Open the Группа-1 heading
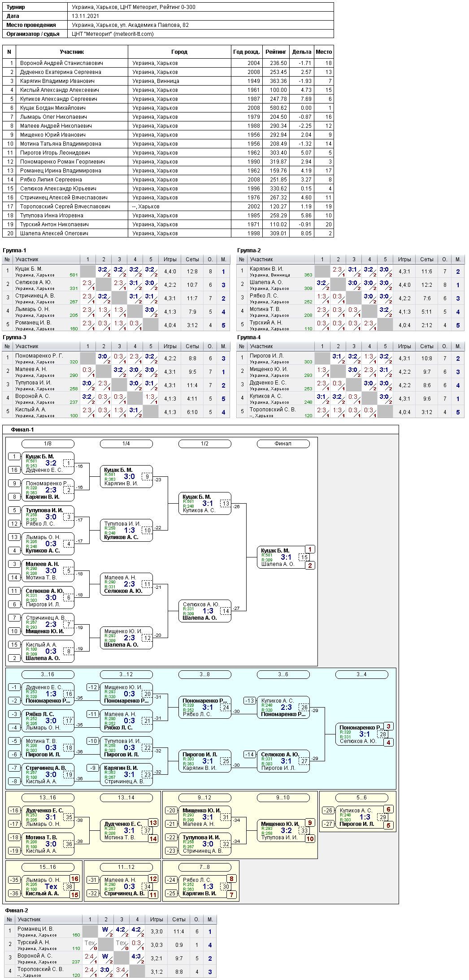Image resolution: width=469 pixels, height=980 pixels. [x=14, y=250]
